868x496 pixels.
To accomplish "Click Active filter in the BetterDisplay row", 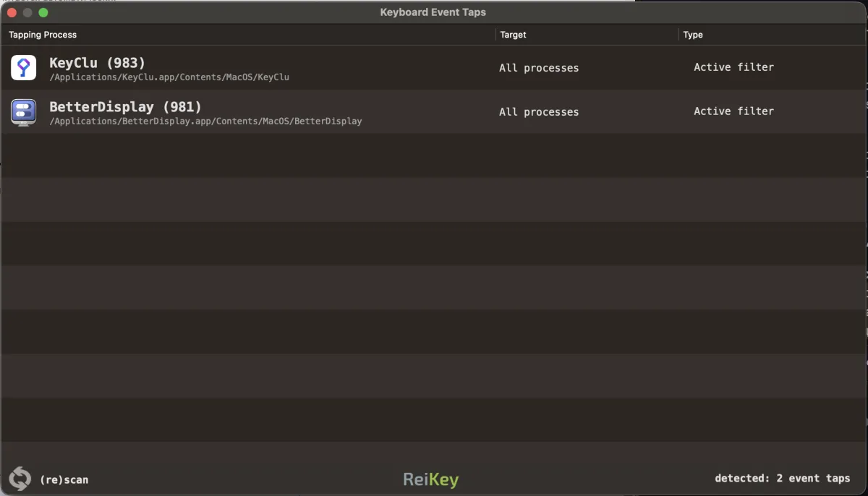I will [733, 111].
